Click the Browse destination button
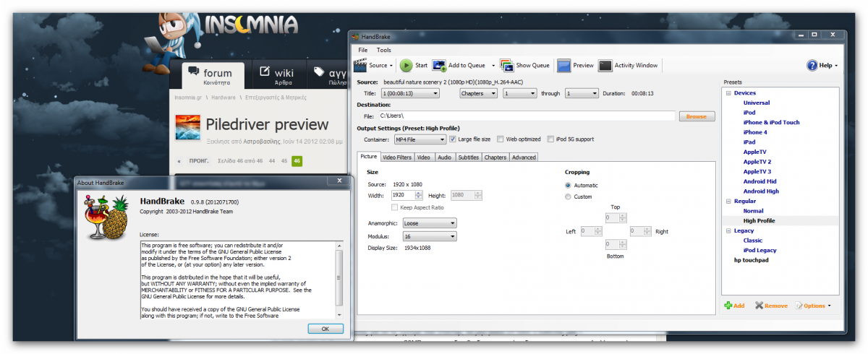The height and width of the screenshot is (354, 868). tap(697, 116)
